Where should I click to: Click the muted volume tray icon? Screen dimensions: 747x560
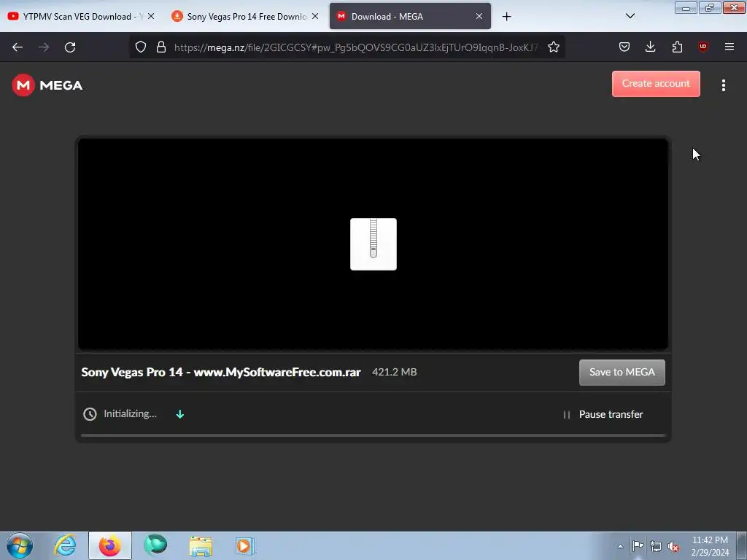point(673,547)
